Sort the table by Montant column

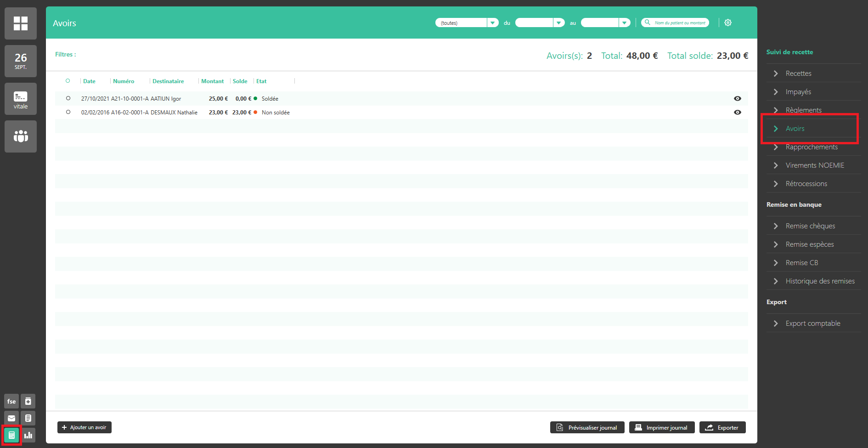point(212,81)
